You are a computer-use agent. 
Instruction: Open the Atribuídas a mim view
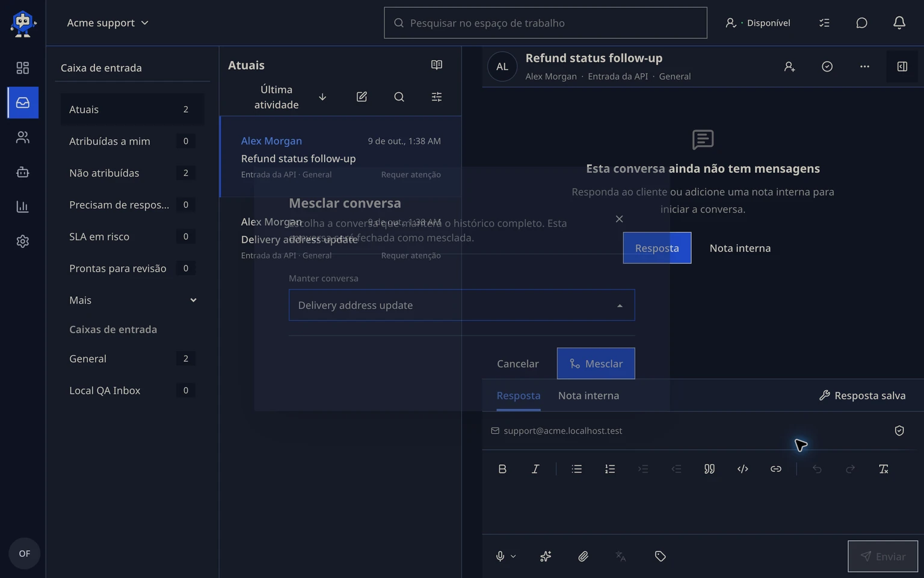[132, 141]
